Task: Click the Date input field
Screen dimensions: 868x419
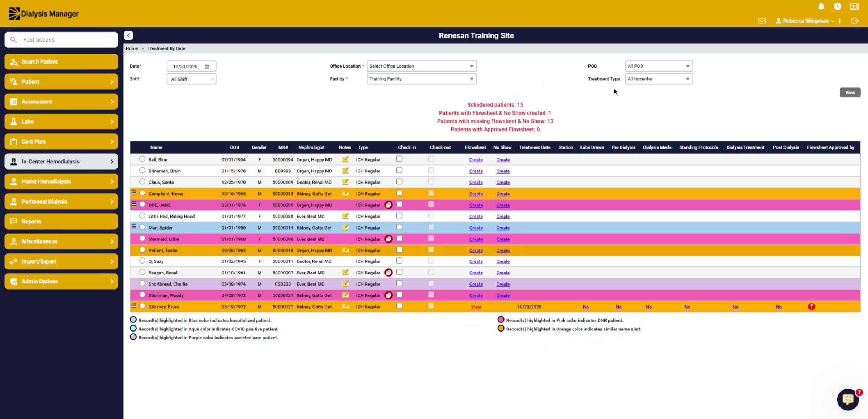Action: coord(191,67)
